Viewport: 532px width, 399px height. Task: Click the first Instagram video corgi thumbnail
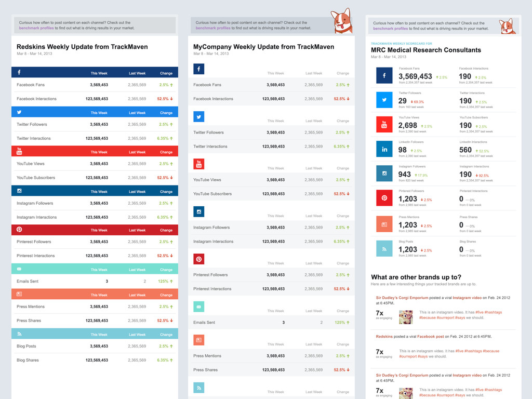(x=406, y=317)
